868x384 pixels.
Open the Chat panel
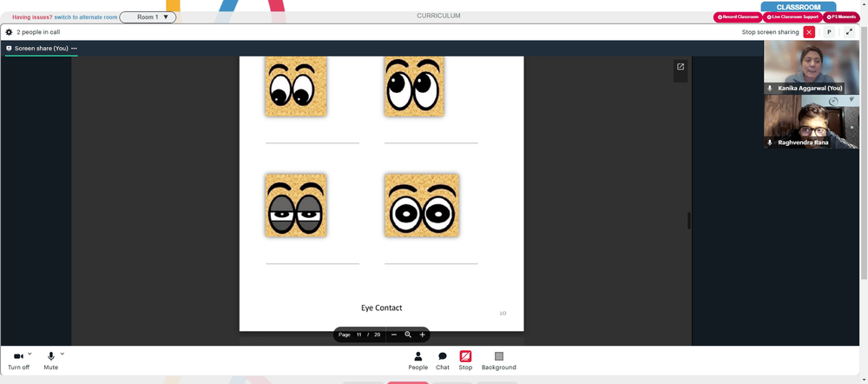(443, 361)
